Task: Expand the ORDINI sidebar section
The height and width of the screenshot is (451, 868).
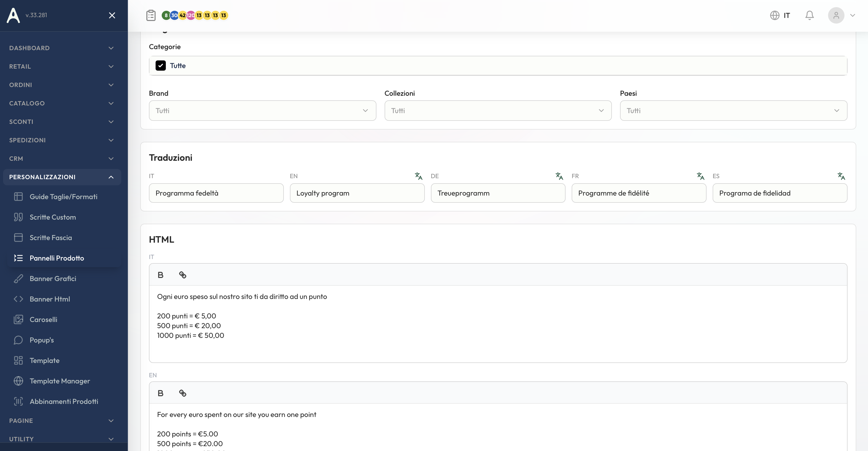Action: coord(61,85)
